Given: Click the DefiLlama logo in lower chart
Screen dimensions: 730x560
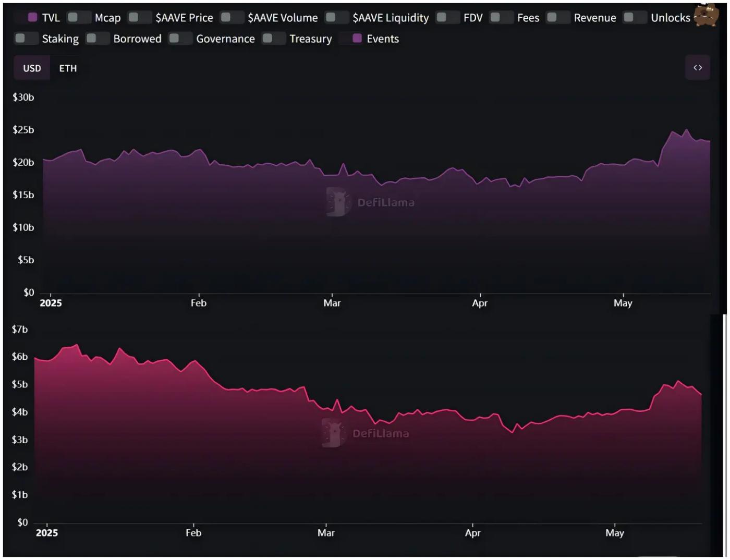Looking at the screenshot, I should click(x=366, y=433).
